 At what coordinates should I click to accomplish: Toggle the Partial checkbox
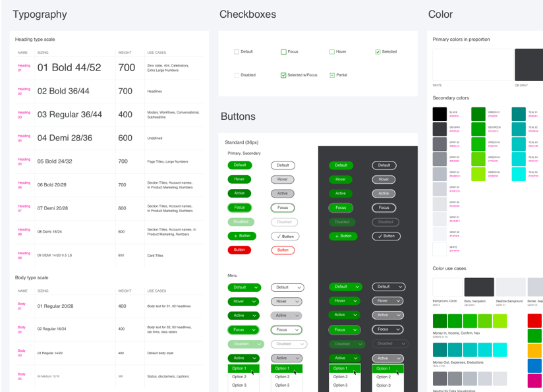tap(331, 75)
